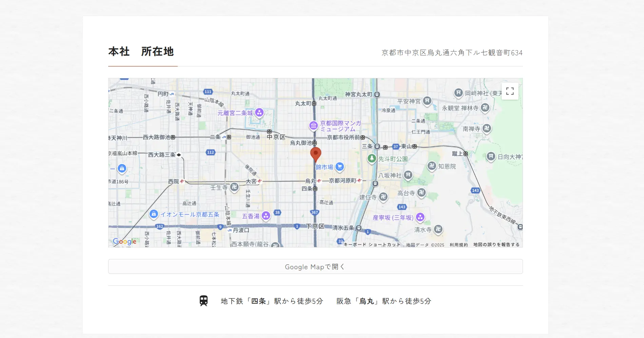
Task: Click the Google logo on the map
Action: 125,241
